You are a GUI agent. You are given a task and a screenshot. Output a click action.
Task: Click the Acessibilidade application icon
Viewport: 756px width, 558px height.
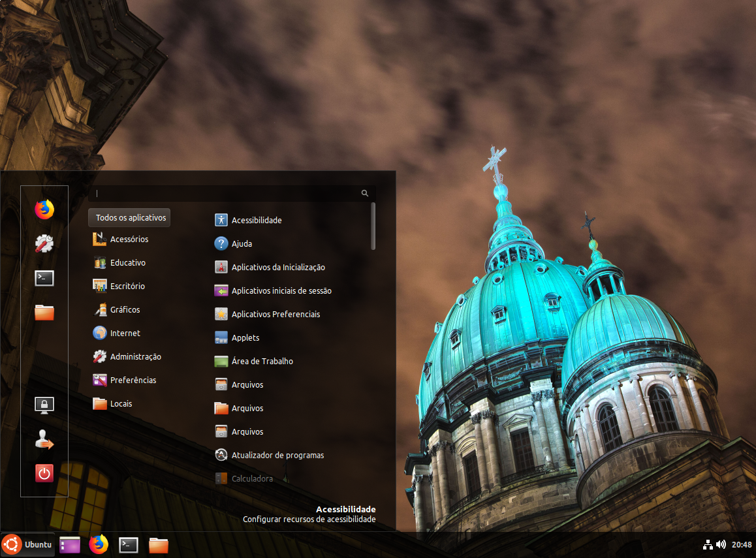221,220
